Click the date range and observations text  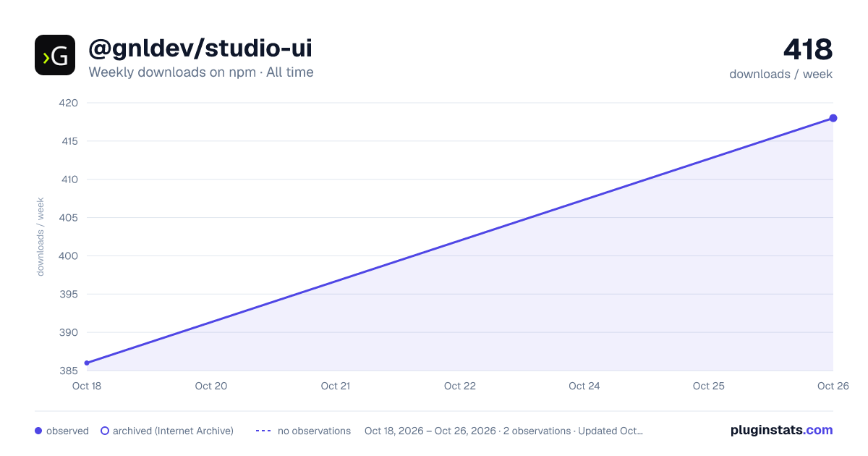(x=503, y=431)
